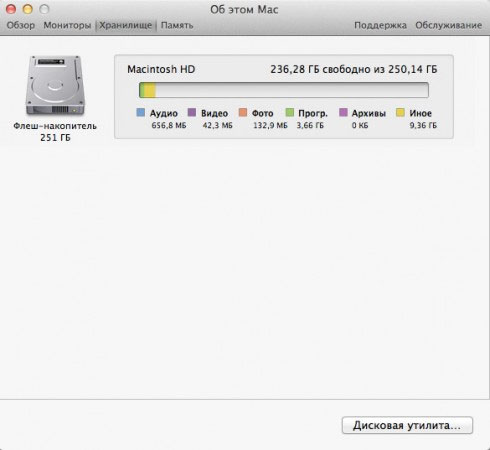This screenshot has width=490, height=450.
Task: Click yellow Иное segment in usage bar
Action: coord(150,90)
